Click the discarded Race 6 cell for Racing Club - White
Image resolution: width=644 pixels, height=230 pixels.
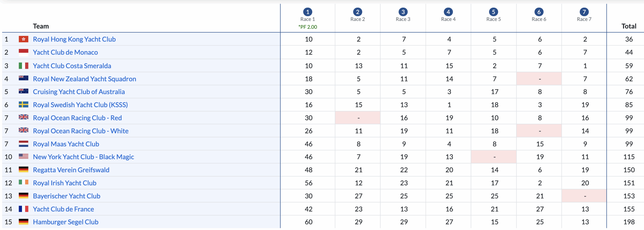pos(539,131)
